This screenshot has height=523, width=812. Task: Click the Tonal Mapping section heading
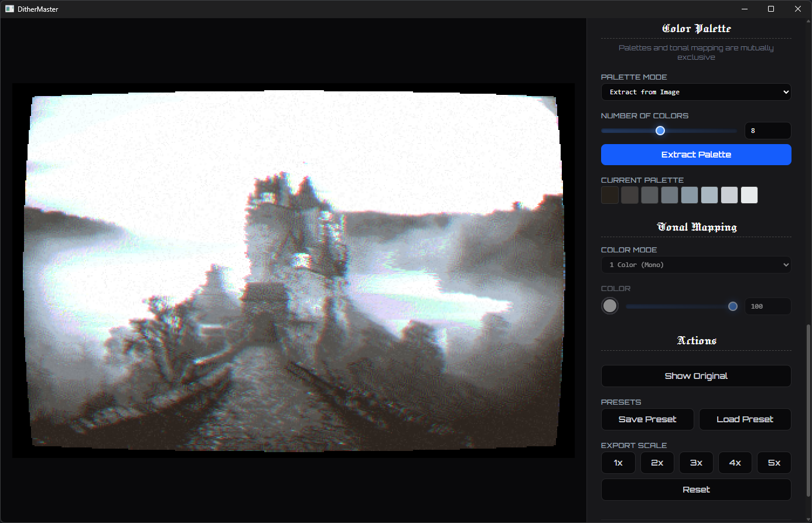[x=696, y=227]
